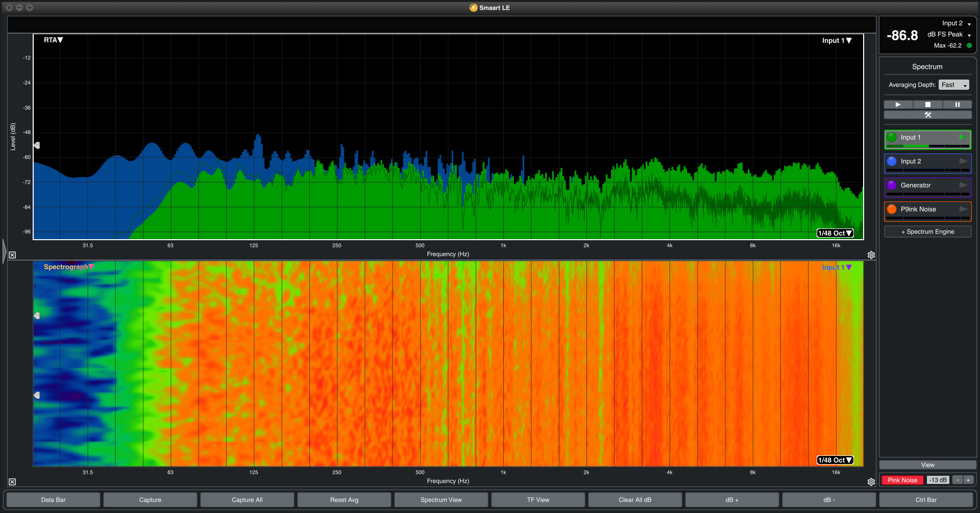Start the Generator engine with its arrow
Screen dimensions: 980x513
click(963, 185)
